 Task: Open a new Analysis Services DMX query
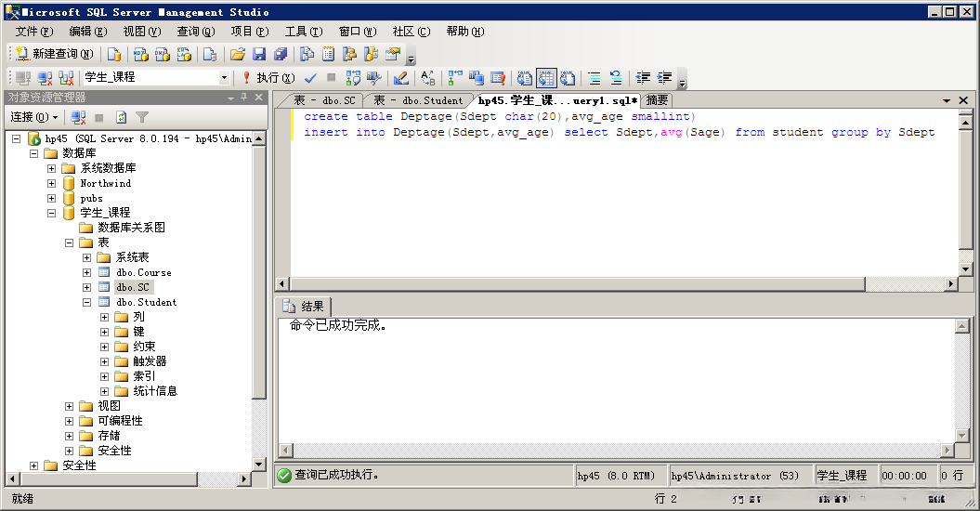(x=163, y=55)
